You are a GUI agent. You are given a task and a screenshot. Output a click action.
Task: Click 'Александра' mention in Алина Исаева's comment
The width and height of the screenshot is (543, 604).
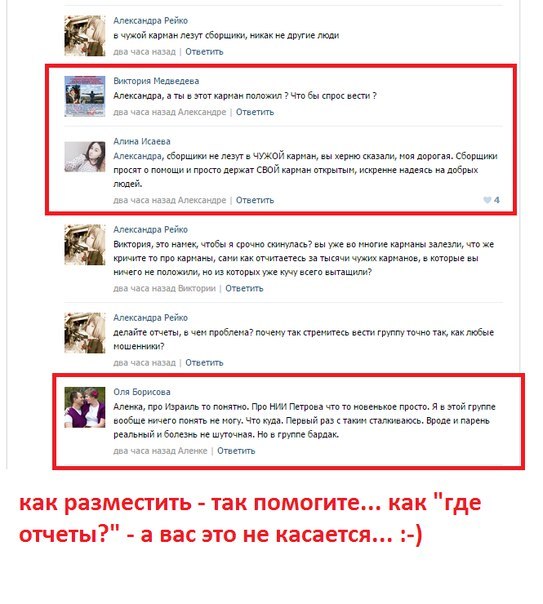click(137, 156)
